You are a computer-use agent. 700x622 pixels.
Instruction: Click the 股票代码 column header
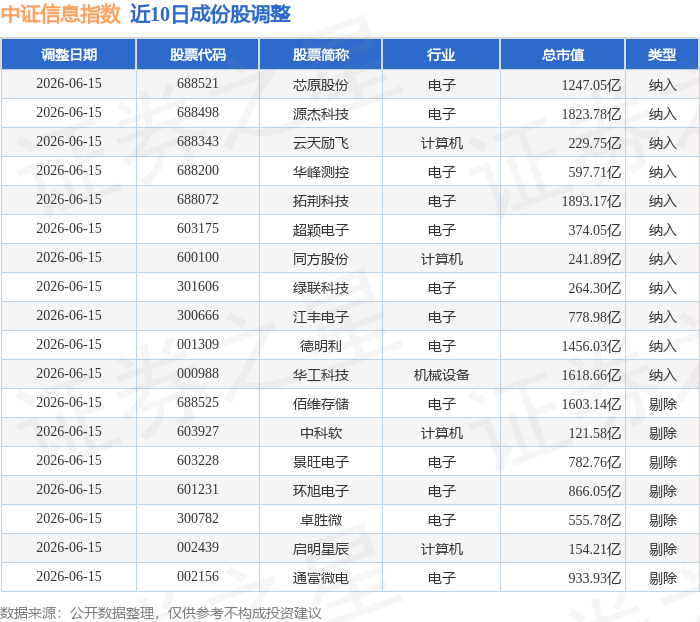(198, 54)
